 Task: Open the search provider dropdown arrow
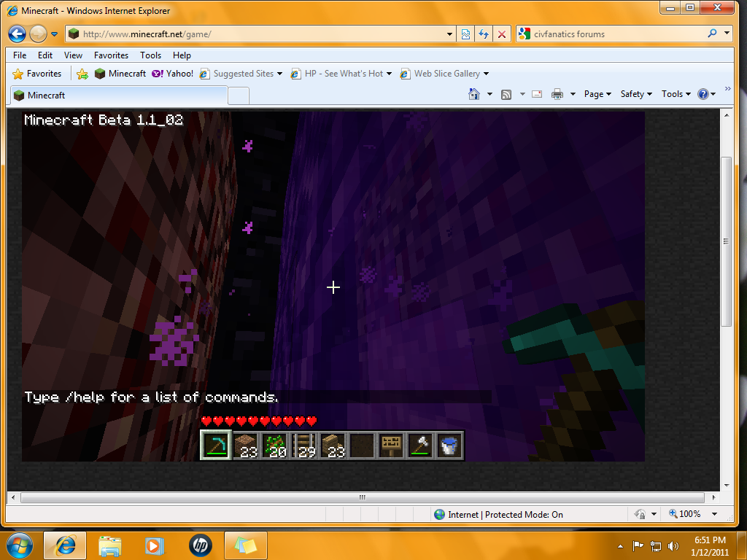click(727, 34)
